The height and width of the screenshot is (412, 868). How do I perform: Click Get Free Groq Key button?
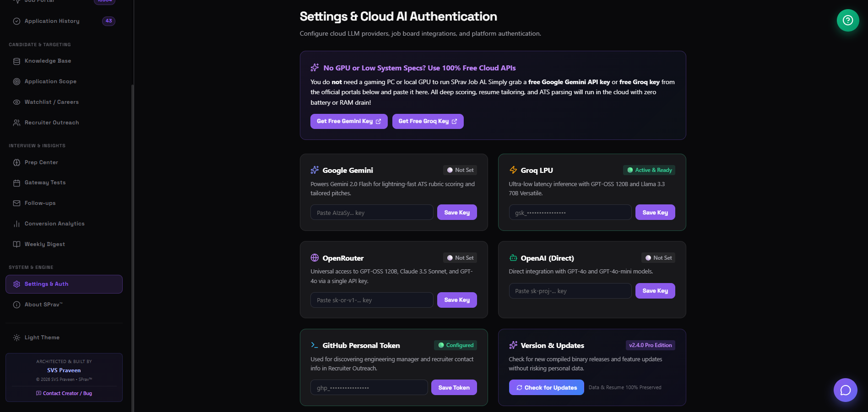[x=428, y=121]
